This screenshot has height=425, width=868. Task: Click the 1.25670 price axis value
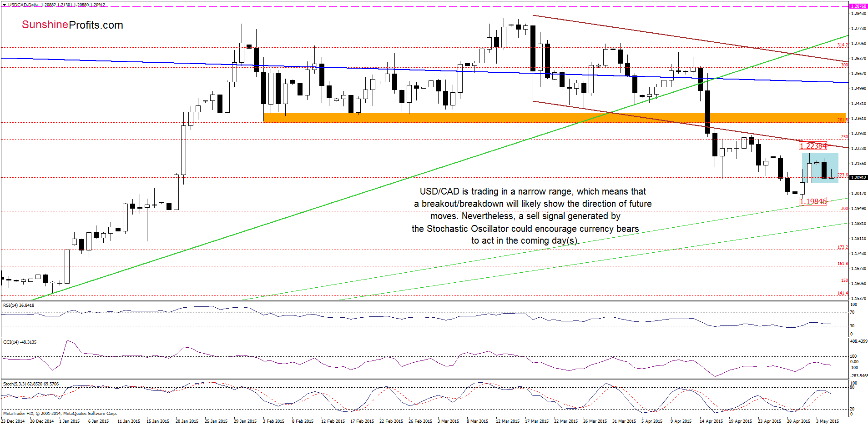click(858, 74)
